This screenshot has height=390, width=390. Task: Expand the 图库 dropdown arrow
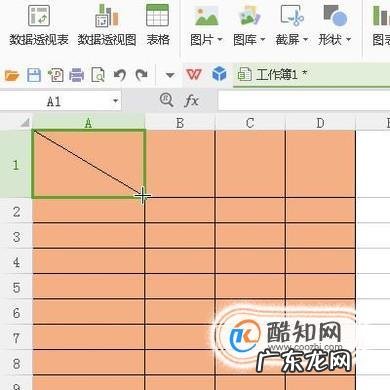pyautogui.click(x=262, y=40)
